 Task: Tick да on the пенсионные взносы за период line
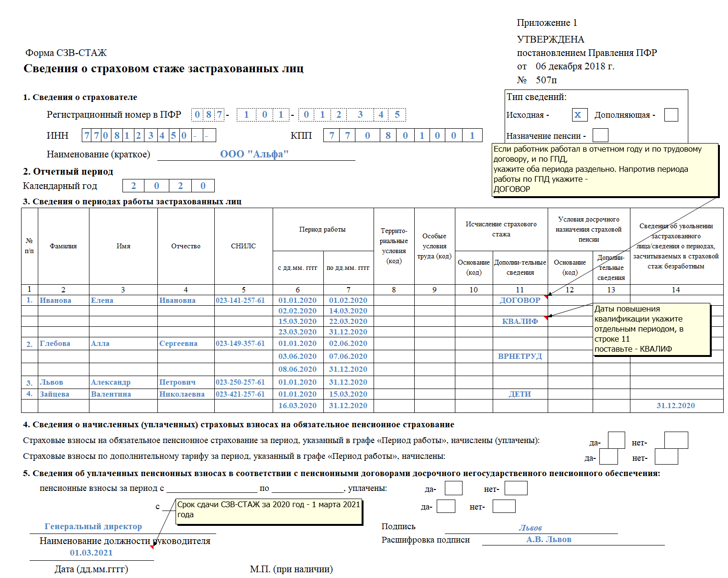[453, 489]
